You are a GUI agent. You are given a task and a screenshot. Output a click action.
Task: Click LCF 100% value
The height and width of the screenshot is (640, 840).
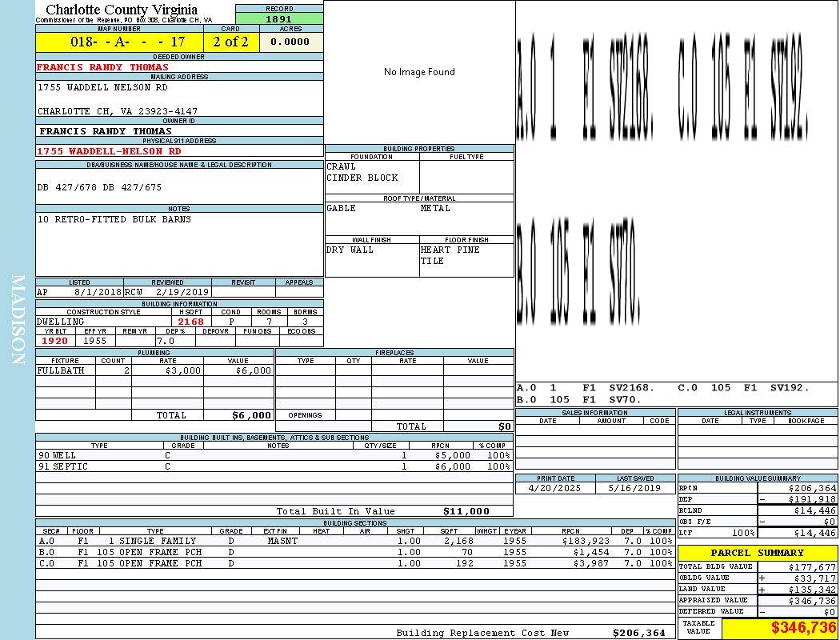pos(743,533)
